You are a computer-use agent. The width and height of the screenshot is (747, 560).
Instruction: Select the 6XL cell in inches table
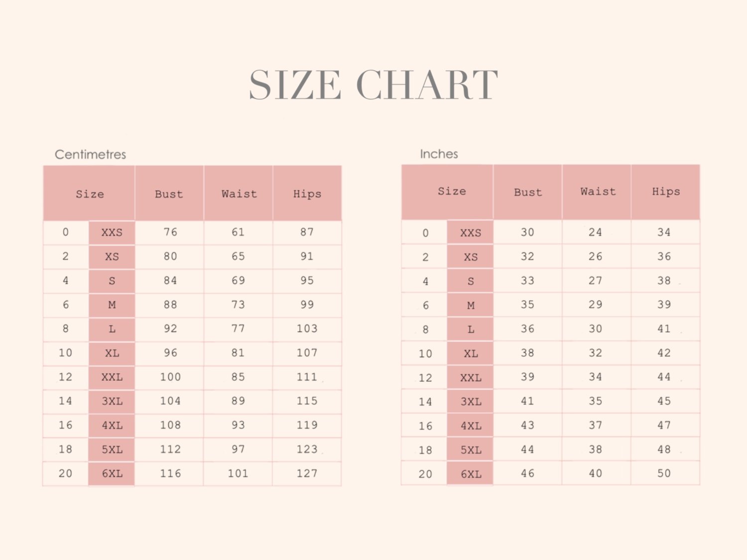point(471,474)
